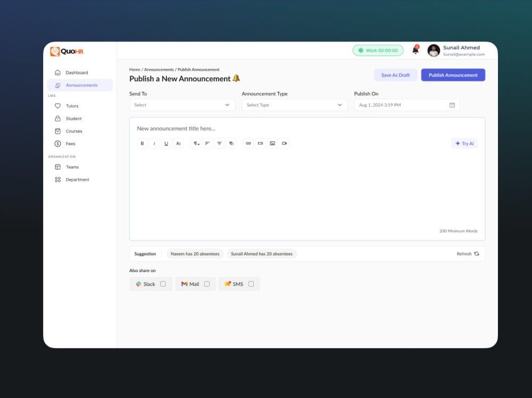
Task: Open the Student menu item
Action: click(80, 118)
